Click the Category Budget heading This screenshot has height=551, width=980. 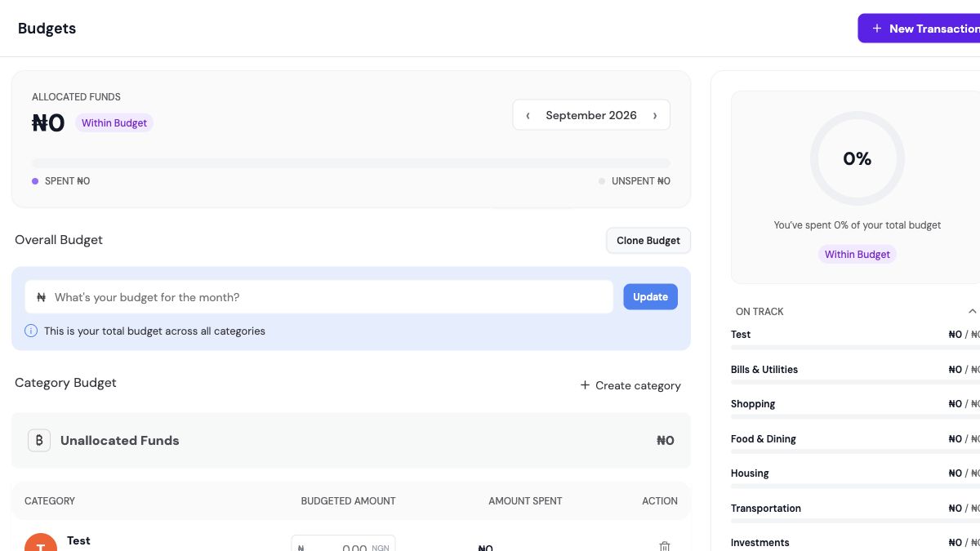click(65, 383)
